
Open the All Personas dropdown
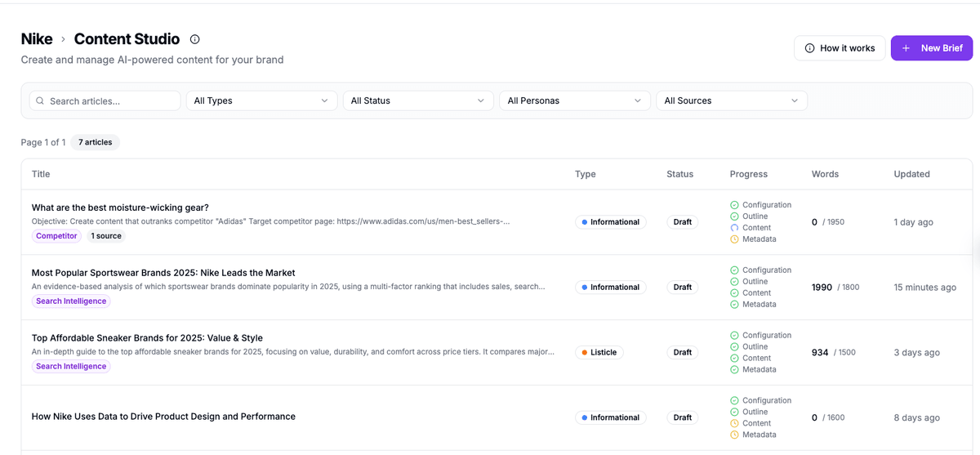574,100
